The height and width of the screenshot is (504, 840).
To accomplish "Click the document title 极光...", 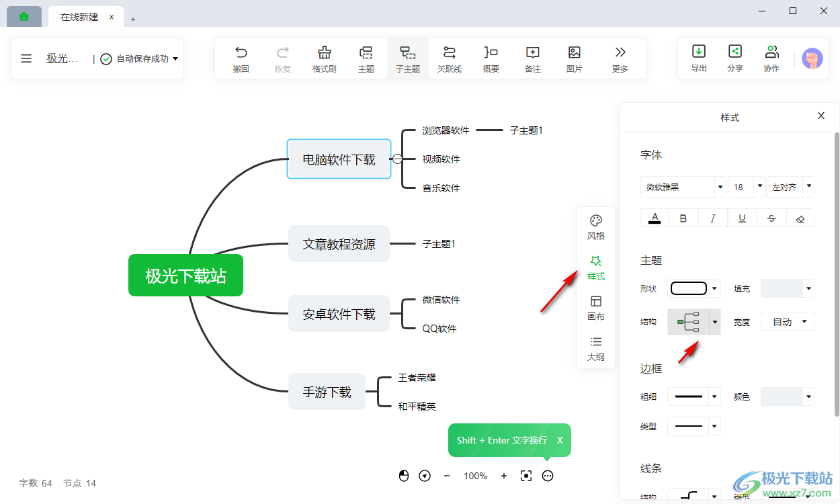I will (x=62, y=58).
